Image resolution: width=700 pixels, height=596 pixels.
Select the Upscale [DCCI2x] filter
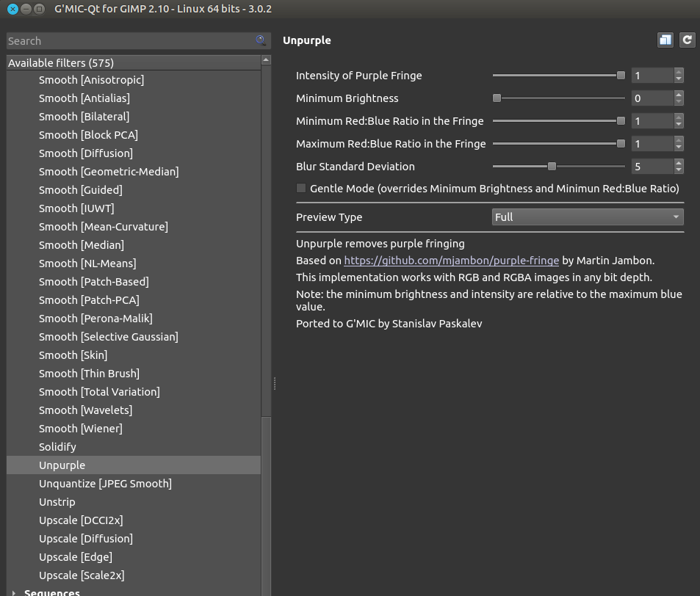[x=134, y=520]
